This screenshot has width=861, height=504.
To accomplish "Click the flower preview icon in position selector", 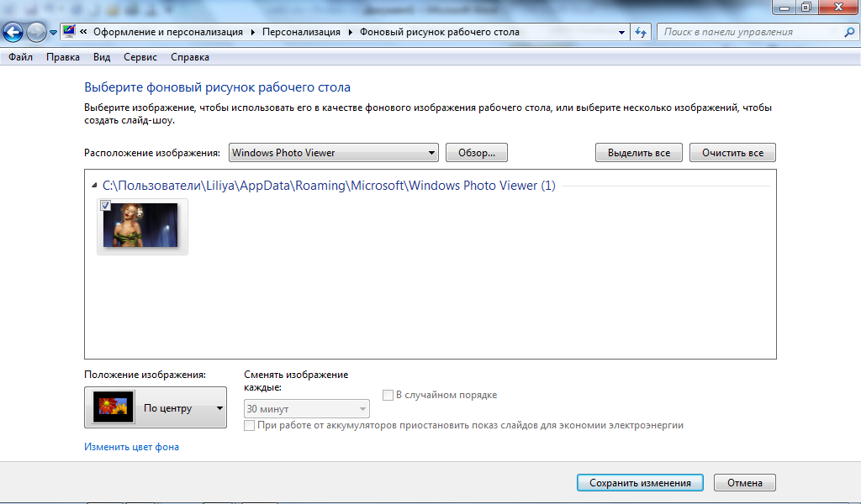I will pos(114,407).
